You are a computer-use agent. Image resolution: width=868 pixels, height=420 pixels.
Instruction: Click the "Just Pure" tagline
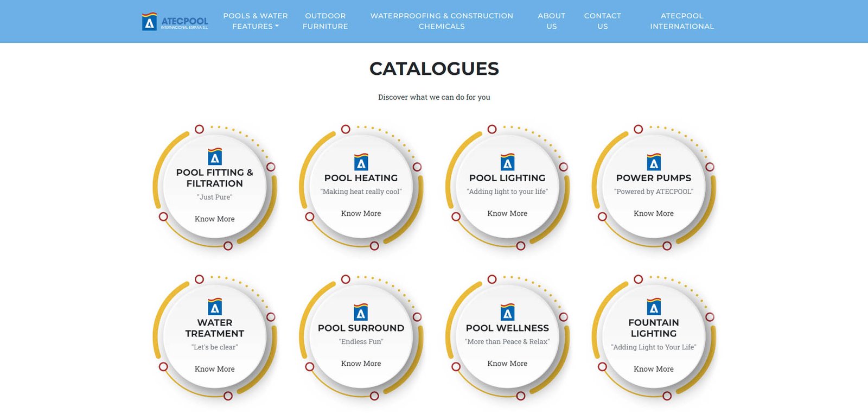(x=215, y=197)
